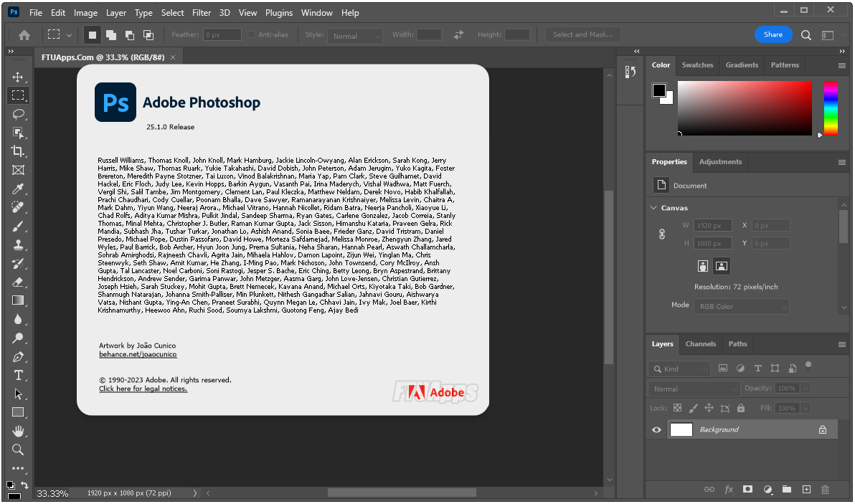Set canvas orientation to landscape
The width and height of the screenshot is (855, 504).
722,266
